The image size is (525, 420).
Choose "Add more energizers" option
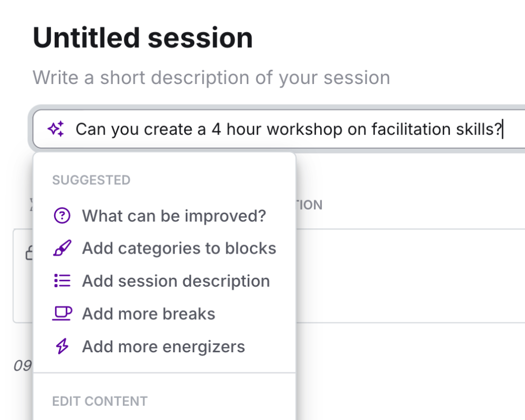[x=163, y=346]
